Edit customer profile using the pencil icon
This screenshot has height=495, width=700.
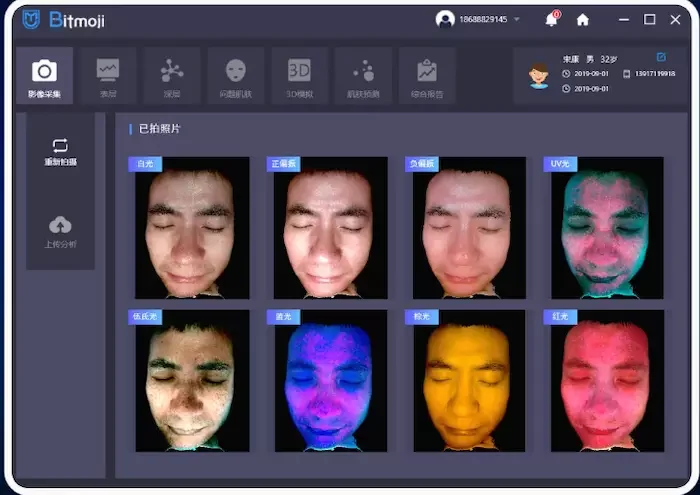[661, 57]
